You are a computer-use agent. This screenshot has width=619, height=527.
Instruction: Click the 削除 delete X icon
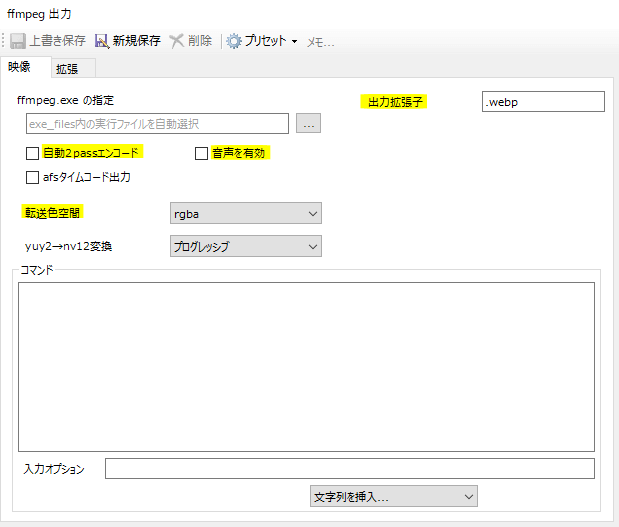[176, 41]
